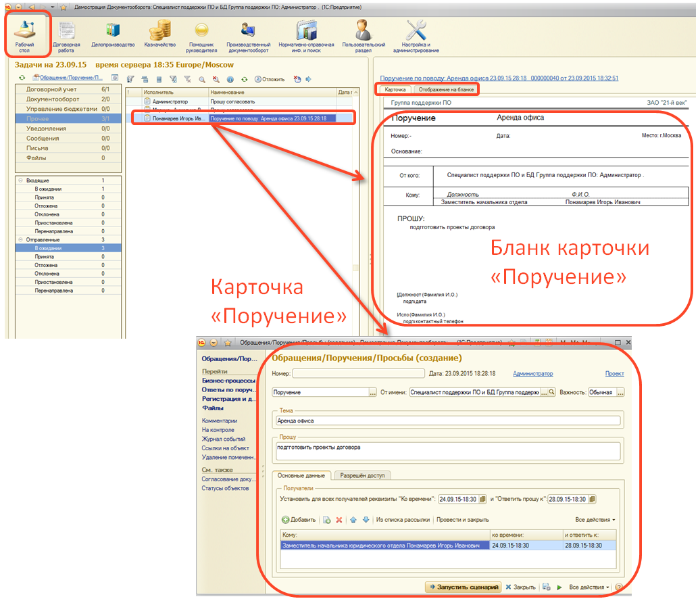Image resolution: width=700 pixels, height=601 pixels.
Task: Click the red X delete recipient icon
Action: pyautogui.click(x=339, y=520)
